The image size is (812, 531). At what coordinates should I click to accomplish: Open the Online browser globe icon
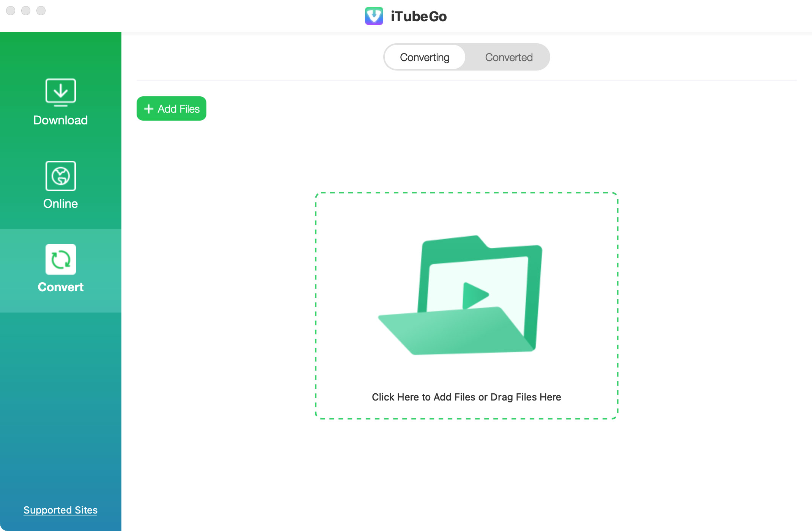(x=61, y=176)
